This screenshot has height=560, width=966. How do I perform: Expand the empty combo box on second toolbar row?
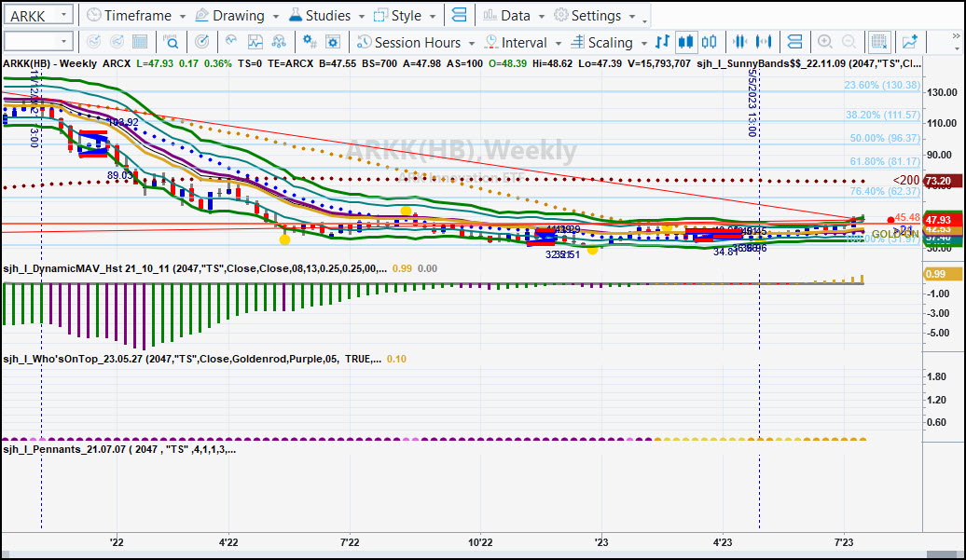point(64,42)
